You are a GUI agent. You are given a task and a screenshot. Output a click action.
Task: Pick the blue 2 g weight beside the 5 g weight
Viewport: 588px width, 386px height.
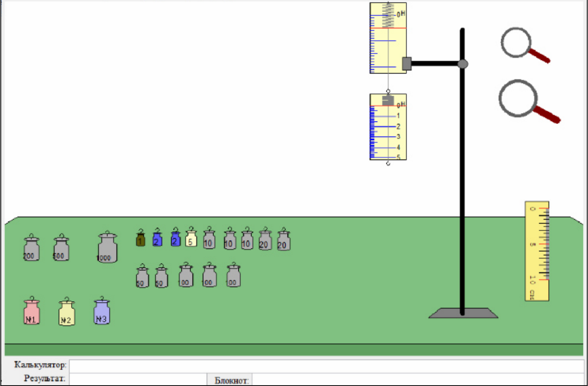click(176, 237)
